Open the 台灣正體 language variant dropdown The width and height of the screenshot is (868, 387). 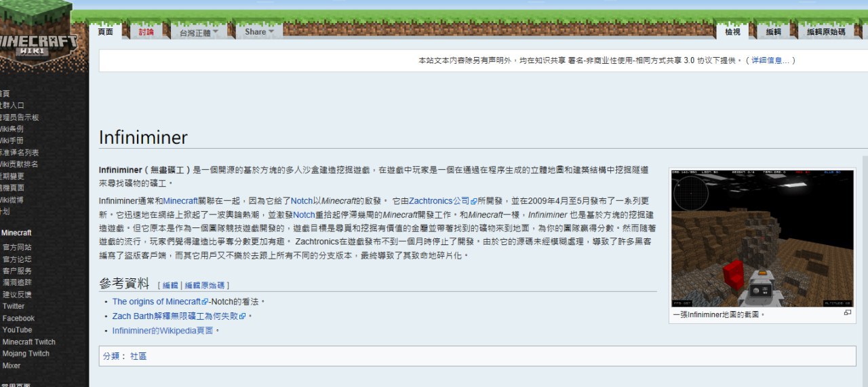[x=198, y=32]
